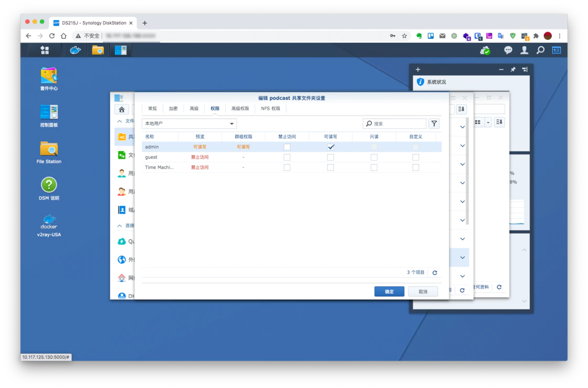This screenshot has height=388, width=588.
Task: Refresh the permissions list
Action: tap(435, 273)
